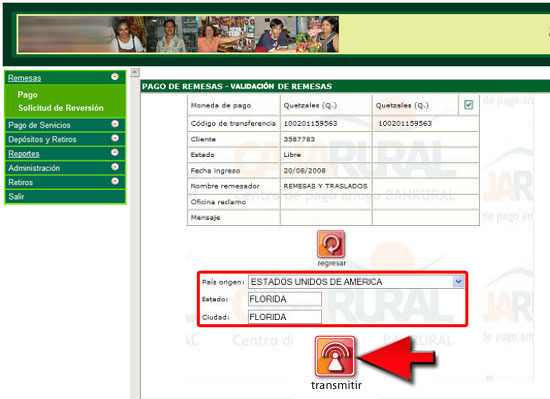Click the scrollbar up arrow
The height and width of the screenshot is (399, 550).
tap(135, 72)
